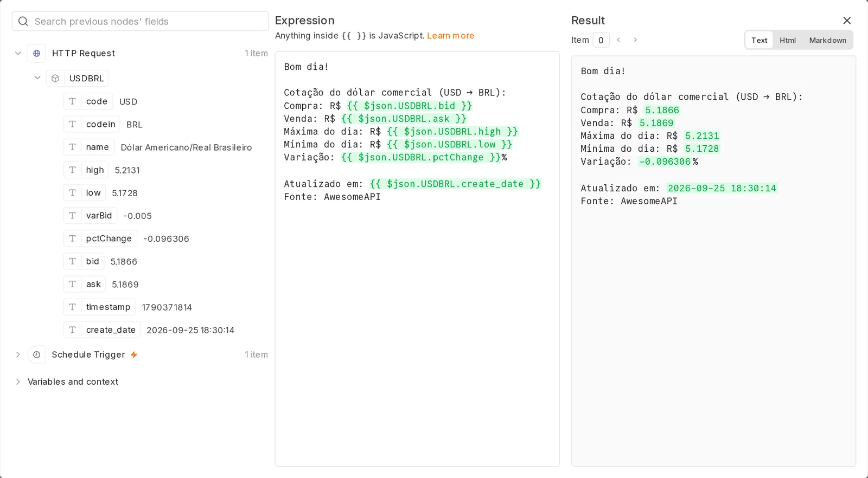Click the type icon of the varBid field
Screen dimensions: 868x478
pyautogui.click(x=72, y=215)
